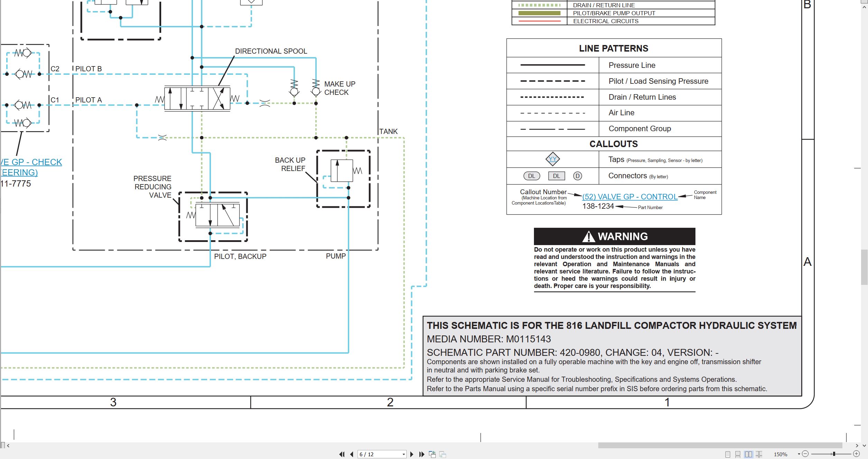
Task: Click the zoom slider handle
Action: (834, 454)
